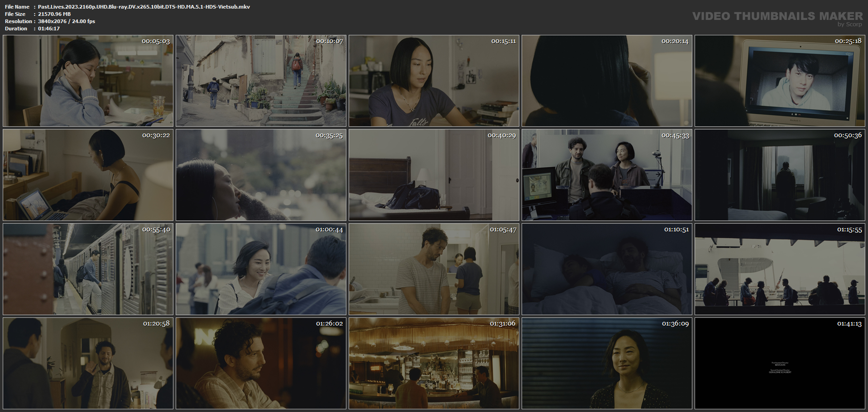Select the thumbnail timestamped 01:36:09
The height and width of the screenshot is (412, 868).
click(x=607, y=364)
